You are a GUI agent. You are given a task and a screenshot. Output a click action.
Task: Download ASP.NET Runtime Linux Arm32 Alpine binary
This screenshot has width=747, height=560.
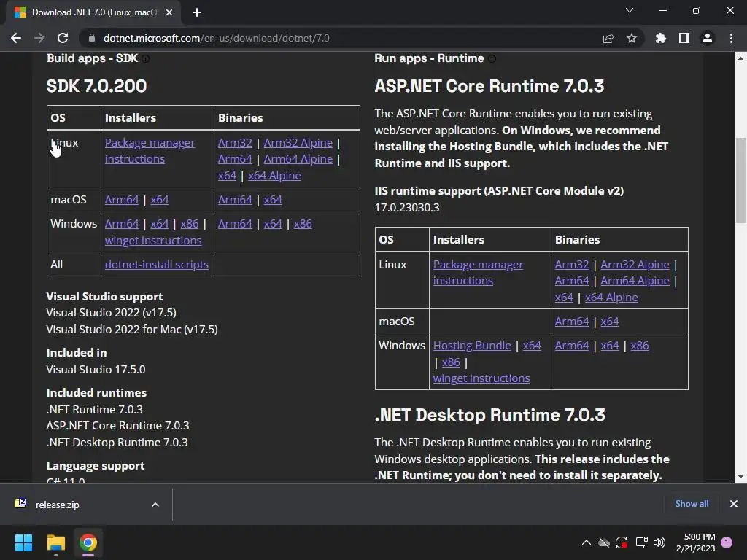coord(635,264)
